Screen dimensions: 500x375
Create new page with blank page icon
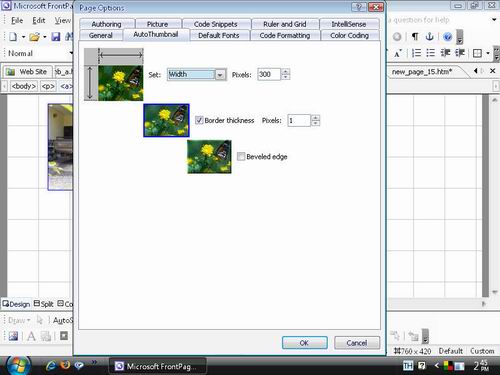13,37
